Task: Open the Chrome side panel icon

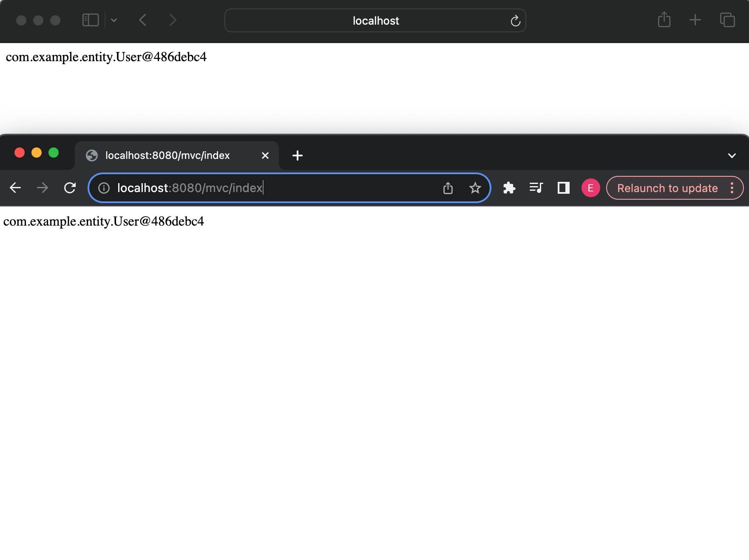Action: (x=563, y=188)
